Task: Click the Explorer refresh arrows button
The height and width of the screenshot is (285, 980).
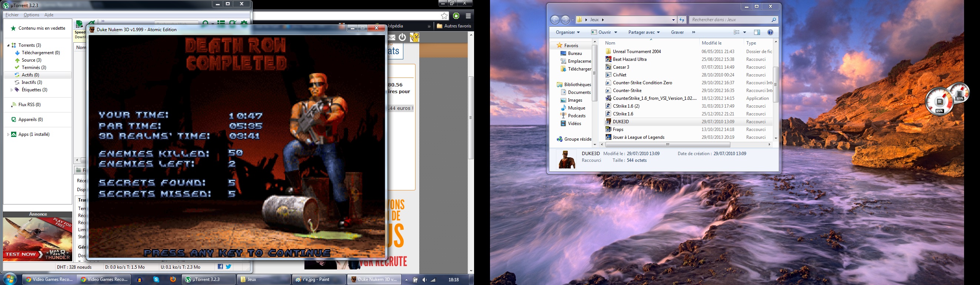Action: pos(682,20)
